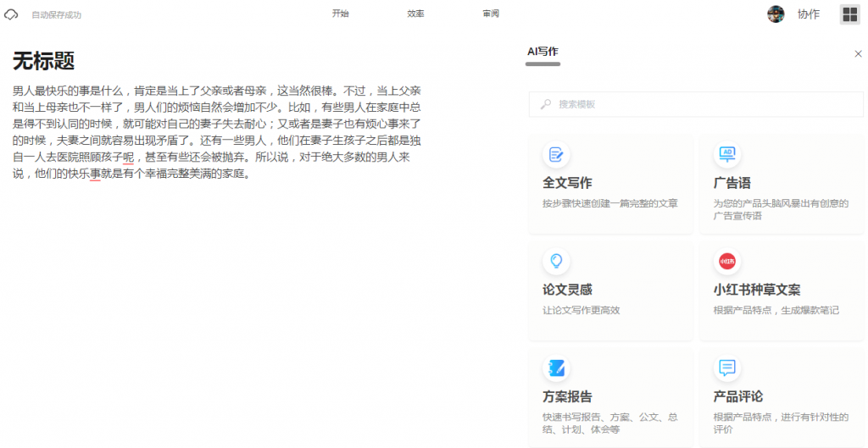
Task: Click the 论文灵感 lightbulb icon
Action: 556,261
